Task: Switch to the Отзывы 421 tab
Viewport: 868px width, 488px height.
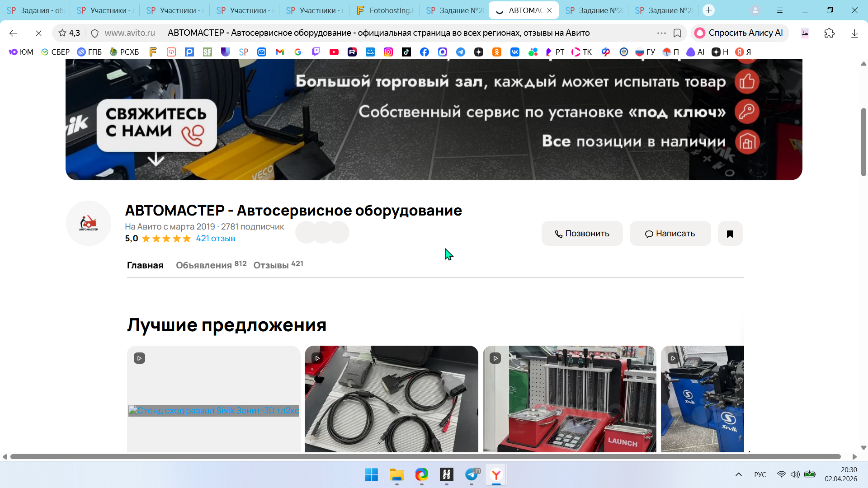Action: coord(278,265)
